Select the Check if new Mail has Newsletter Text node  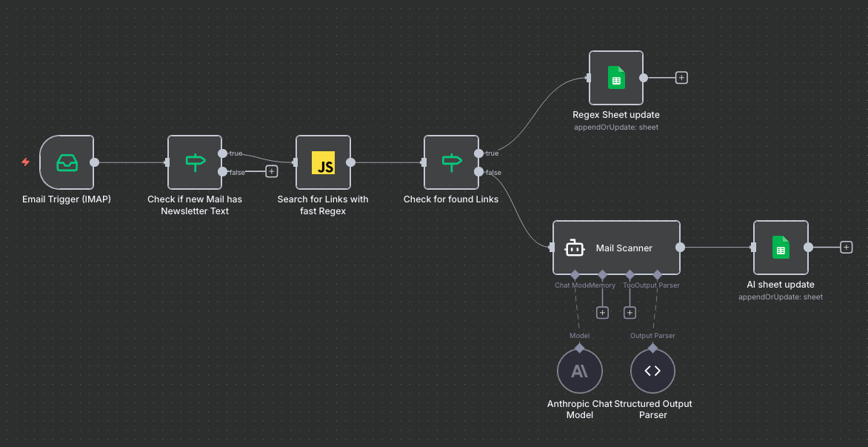194,162
